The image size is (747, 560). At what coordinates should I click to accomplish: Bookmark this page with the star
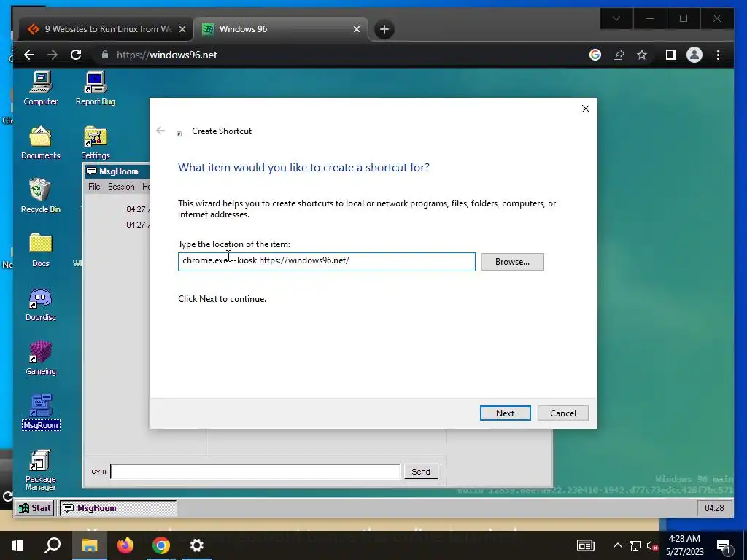642,55
